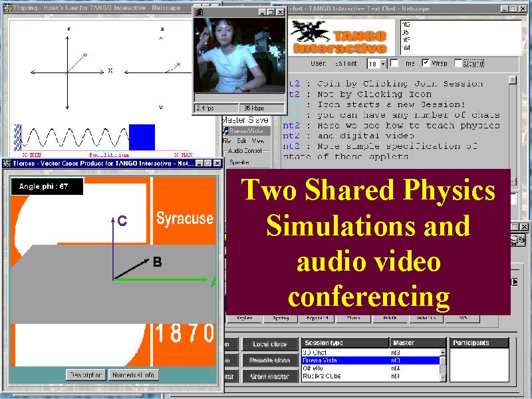Maximize the webcam video window
532x399 pixels.
click(271, 12)
